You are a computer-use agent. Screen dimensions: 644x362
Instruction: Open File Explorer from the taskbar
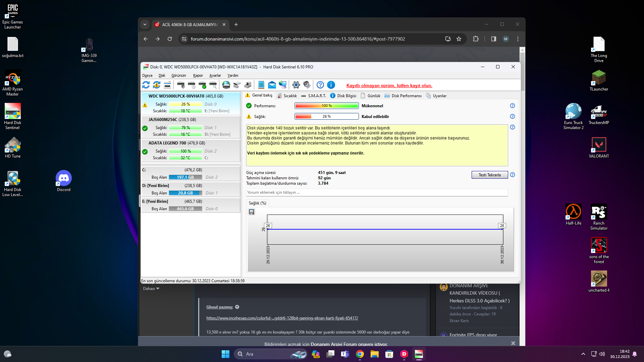375,354
